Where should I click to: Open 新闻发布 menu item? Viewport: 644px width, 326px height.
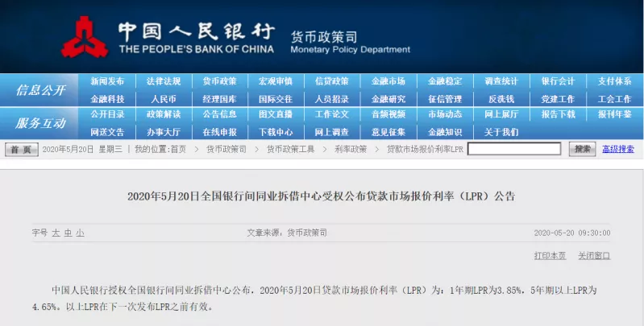[x=107, y=81]
